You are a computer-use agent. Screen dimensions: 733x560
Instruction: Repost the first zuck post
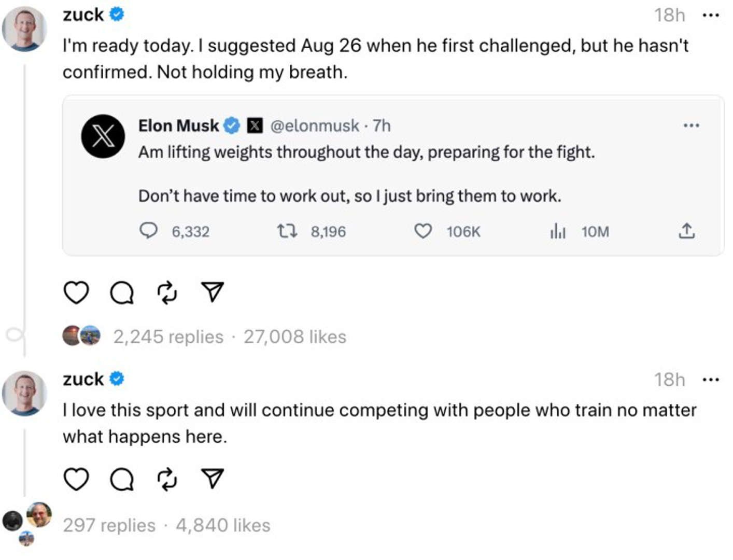167,293
